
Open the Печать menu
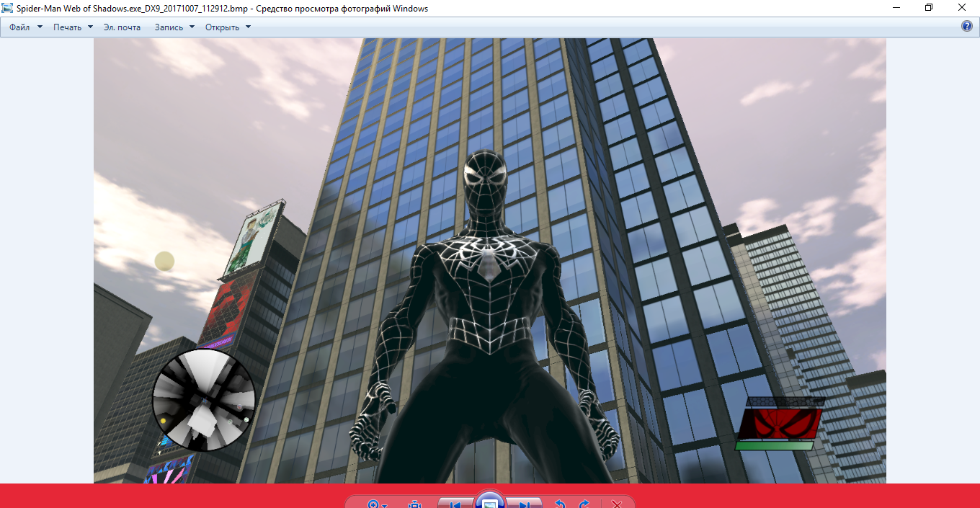[73, 27]
